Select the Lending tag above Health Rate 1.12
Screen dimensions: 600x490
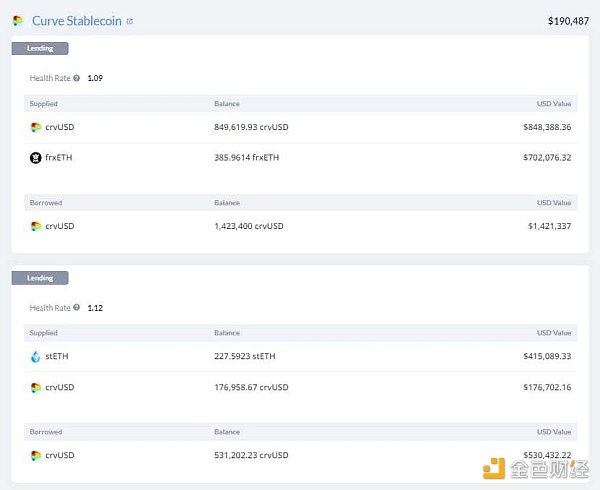(40, 278)
